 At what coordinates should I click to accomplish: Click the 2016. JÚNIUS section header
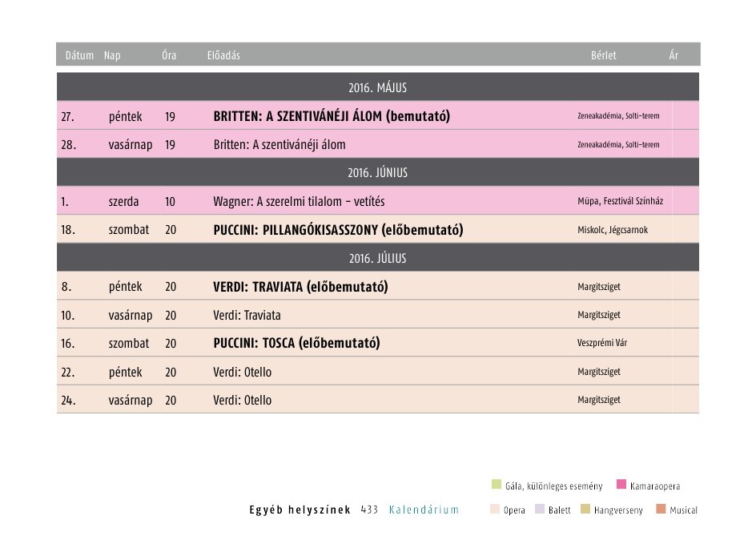(378, 172)
